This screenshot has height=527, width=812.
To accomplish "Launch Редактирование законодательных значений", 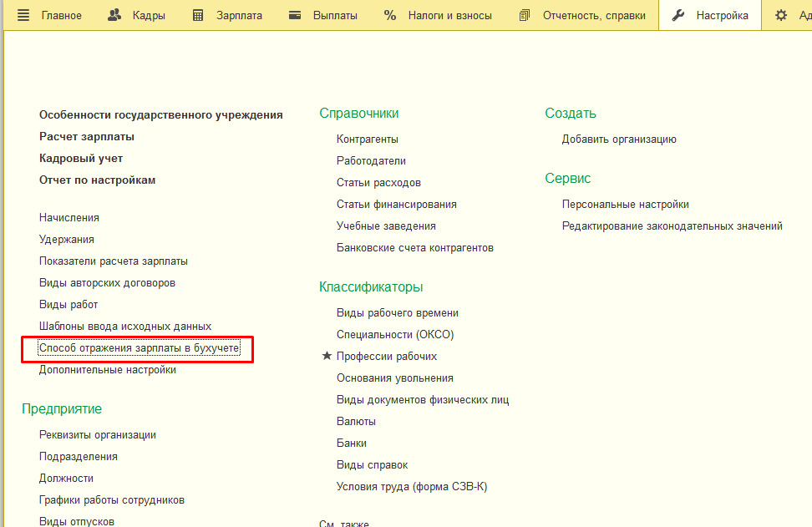I will click(672, 225).
